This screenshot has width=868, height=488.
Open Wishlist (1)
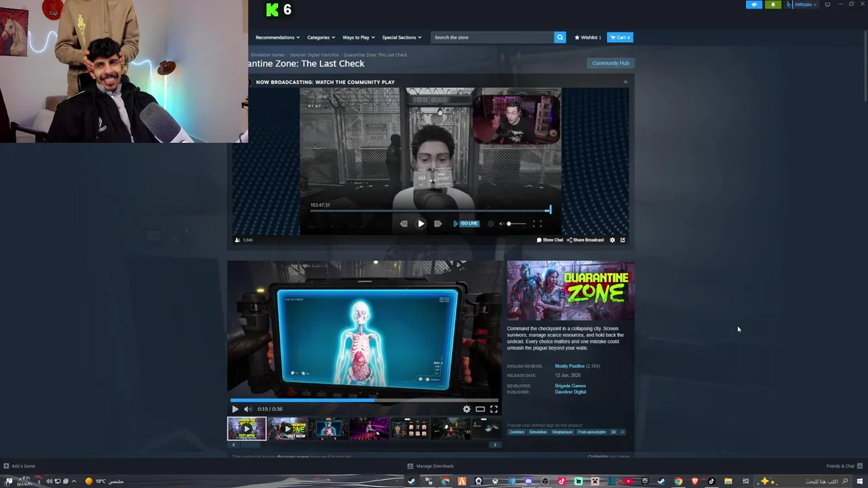click(x=588, y=37)
